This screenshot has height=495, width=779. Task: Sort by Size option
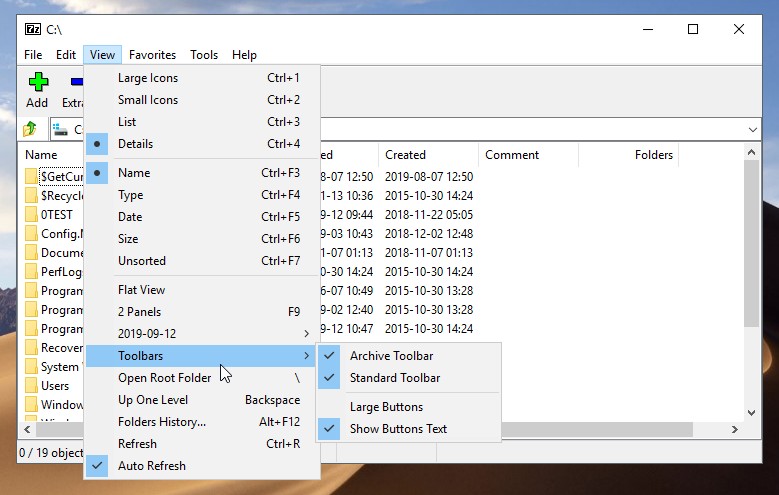(201, 239)
